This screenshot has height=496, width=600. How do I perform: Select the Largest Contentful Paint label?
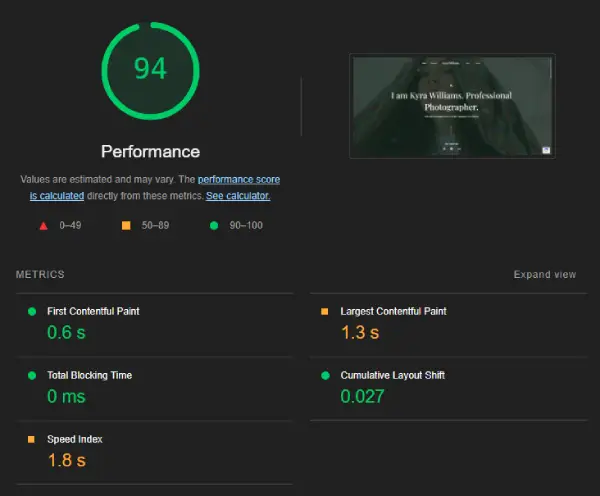pyautogui.click(x=393, y=311)
